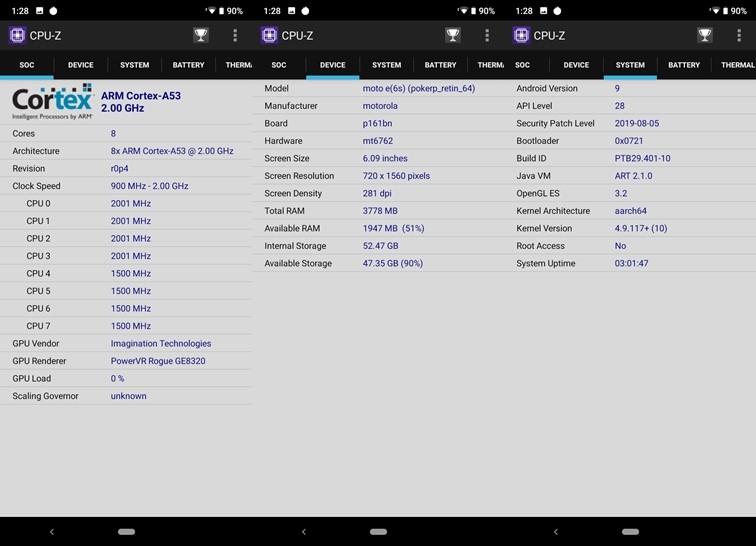
Task: Open BATTERY tab in middle screen
Action: click(x=440, y=65)
